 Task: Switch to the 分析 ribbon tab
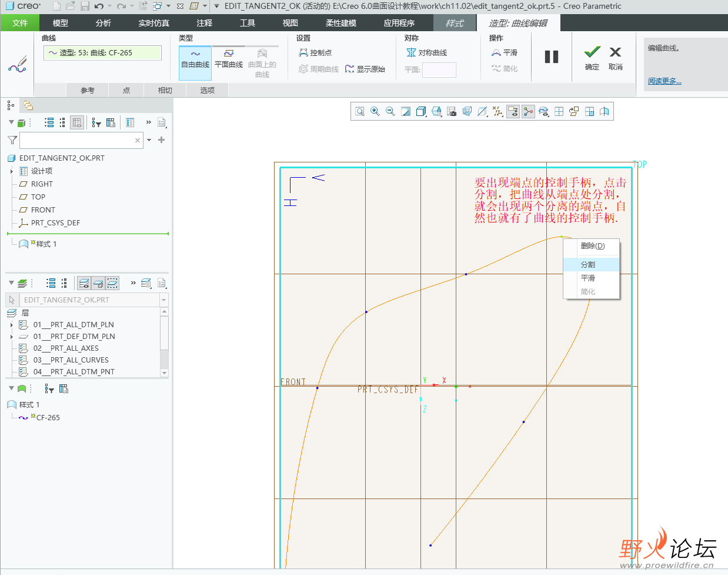(x=103, y=23)
